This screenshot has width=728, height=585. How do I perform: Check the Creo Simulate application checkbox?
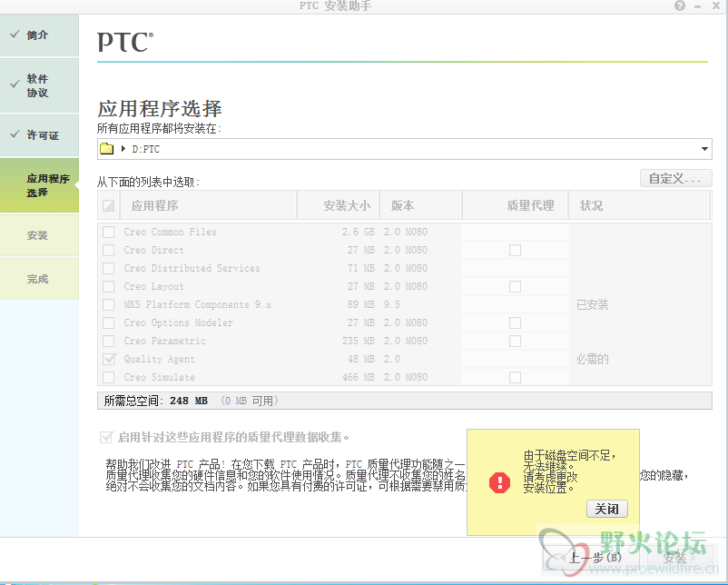(x=109, y=377)
